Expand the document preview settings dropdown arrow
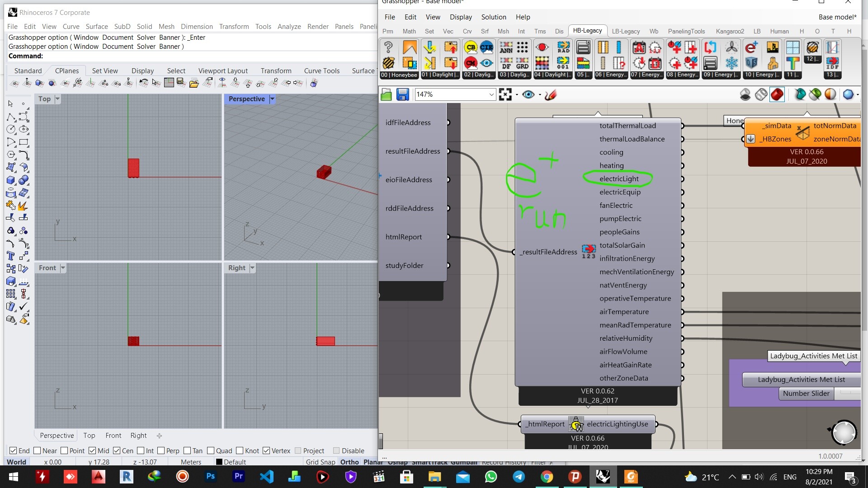This screenshot has height=488, width=868. click(x=858, y=95)
